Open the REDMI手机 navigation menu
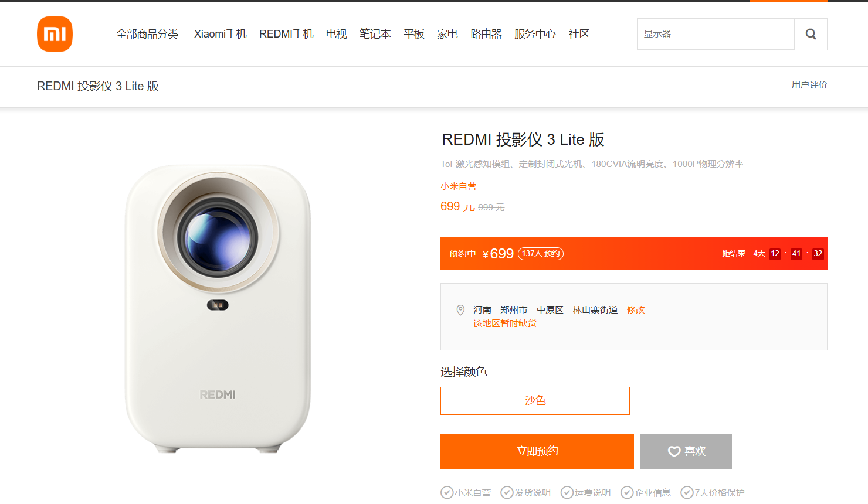The width and height of the screenshot is (868, 504). 286,34
